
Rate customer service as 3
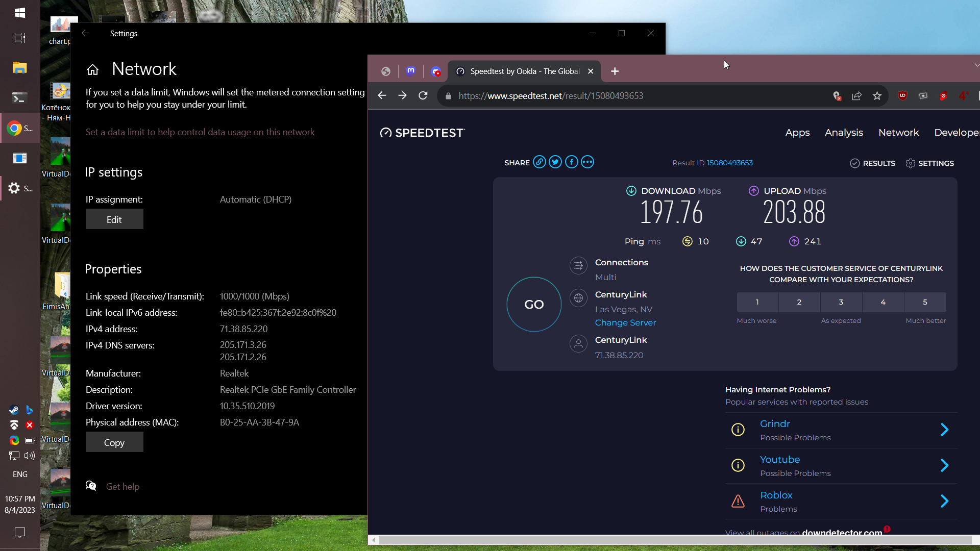pos(841,302)
